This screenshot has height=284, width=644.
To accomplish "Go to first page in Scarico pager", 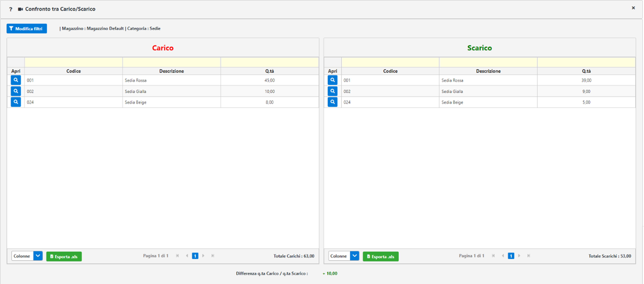I will pyautogui.click(x=493, y=256).
